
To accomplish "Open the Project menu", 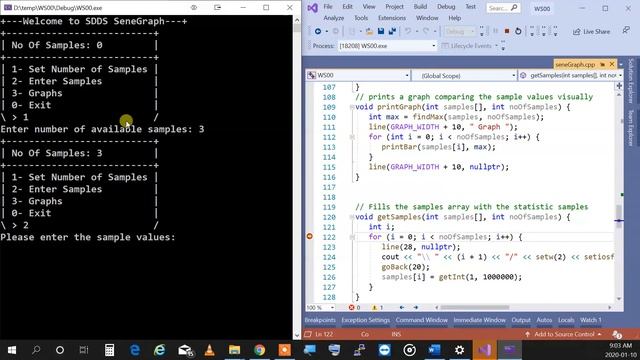I will [394, 7].
